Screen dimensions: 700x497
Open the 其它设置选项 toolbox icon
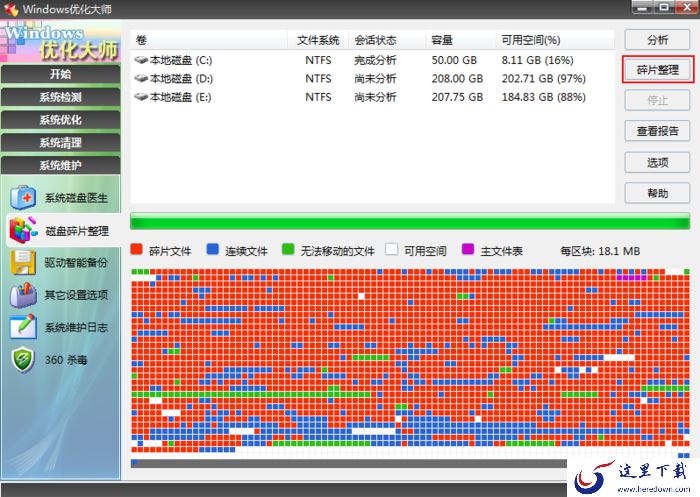[x=23, y=295]
